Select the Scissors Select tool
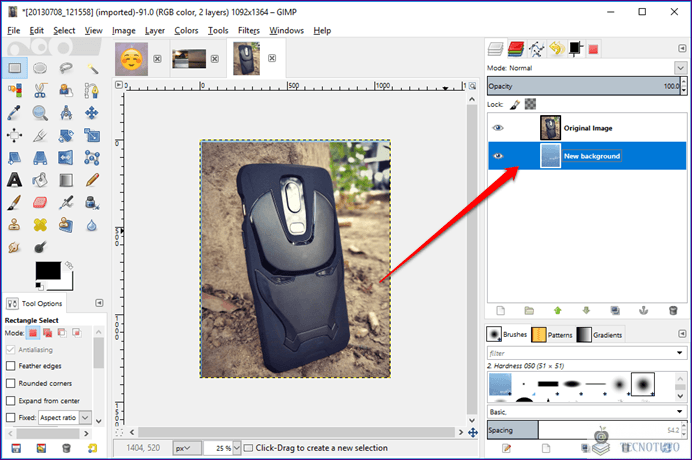692x460 pixels. [x=40, y=90]
